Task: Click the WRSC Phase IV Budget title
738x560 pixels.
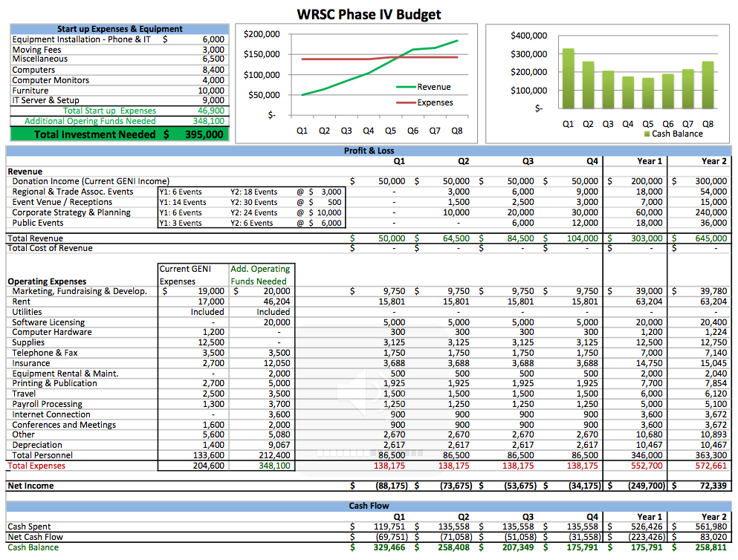Action: (x=369, y=14)
